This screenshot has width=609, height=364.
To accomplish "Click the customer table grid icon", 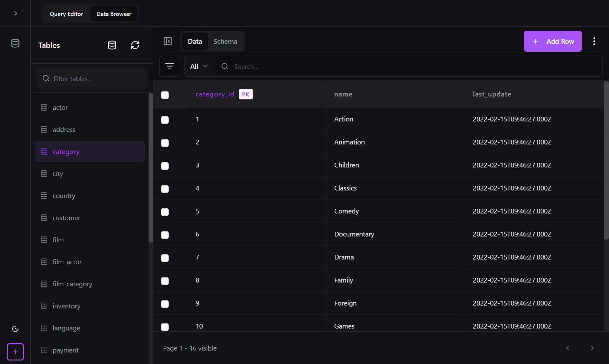I will pos(44,218).
